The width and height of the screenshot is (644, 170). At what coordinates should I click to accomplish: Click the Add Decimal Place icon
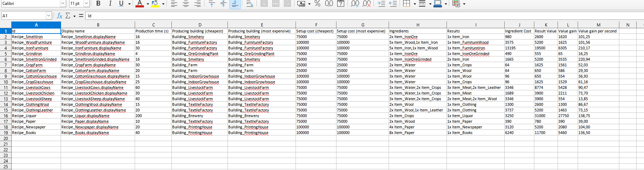pos(355,4)
